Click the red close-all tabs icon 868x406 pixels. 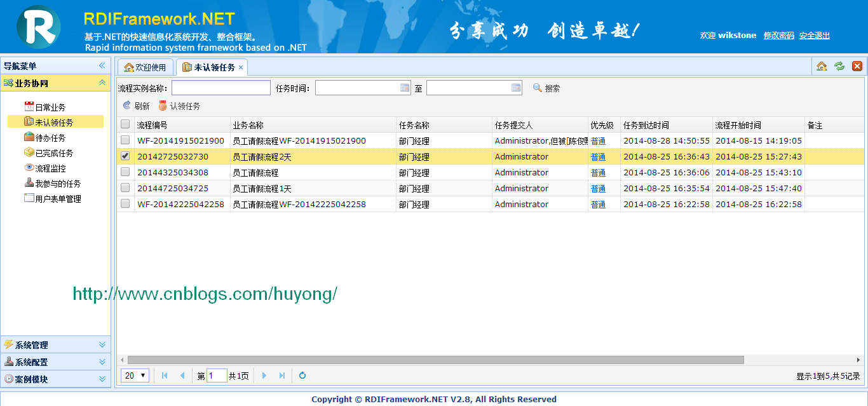[x=857, y=66]
